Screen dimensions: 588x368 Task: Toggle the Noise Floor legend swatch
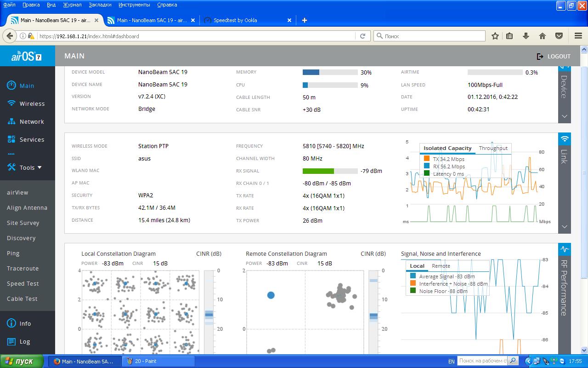pos(413,291)
